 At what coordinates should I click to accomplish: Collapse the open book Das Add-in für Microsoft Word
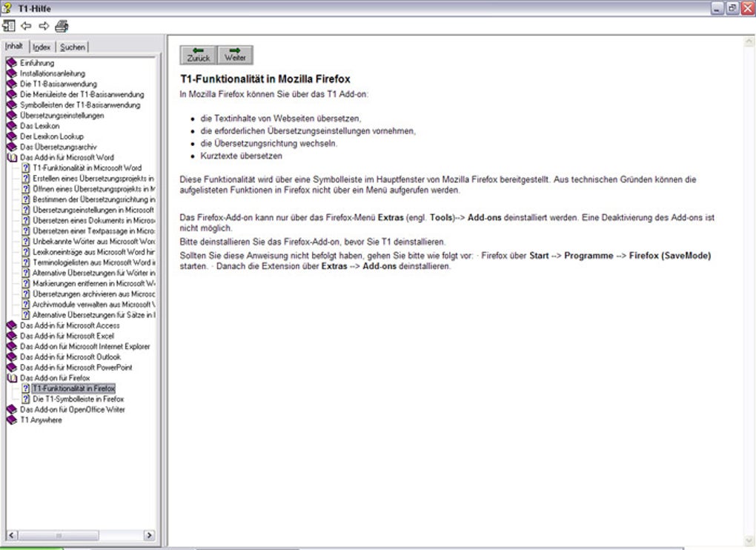[12, 158]
